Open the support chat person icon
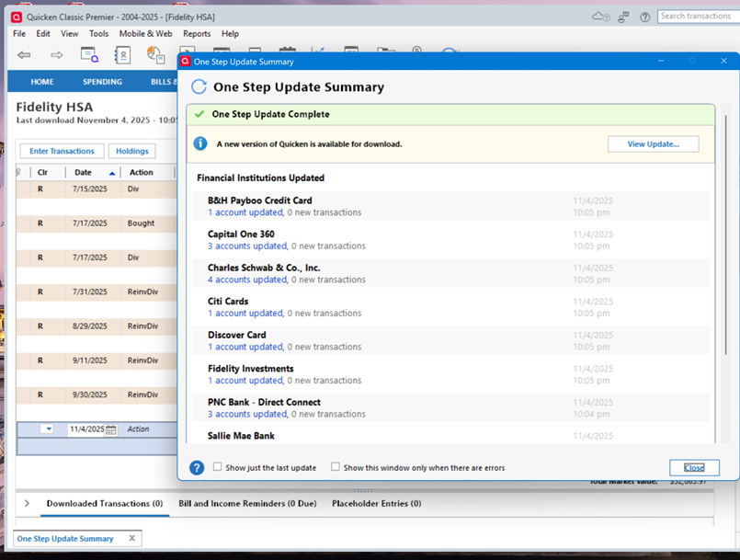This screenshot has height=560, width=740. coord(623,17)
